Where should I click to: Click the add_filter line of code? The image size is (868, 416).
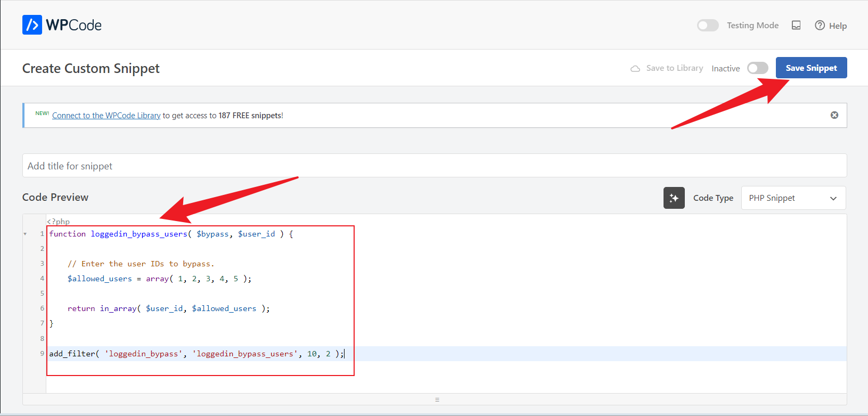click(196, 354)
